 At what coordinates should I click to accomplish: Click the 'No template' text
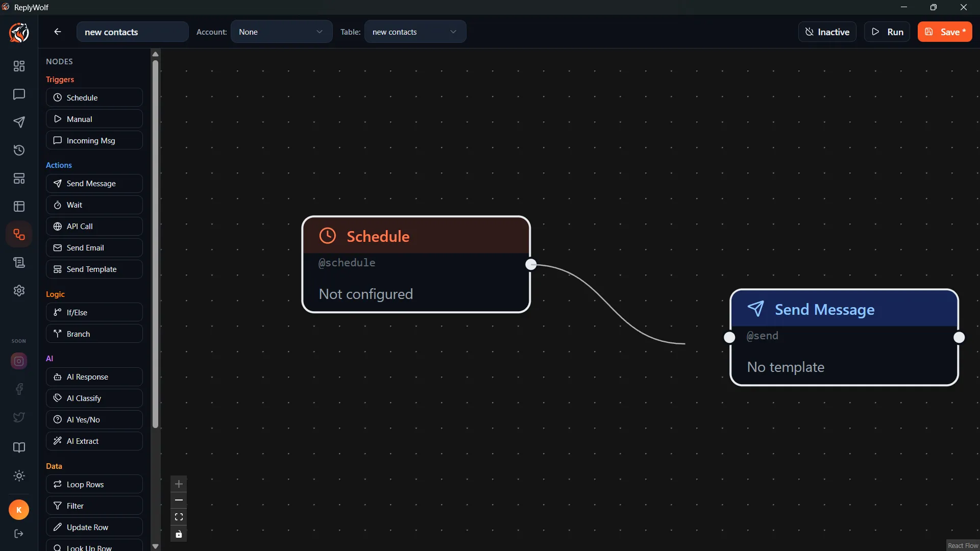point(786,367)
